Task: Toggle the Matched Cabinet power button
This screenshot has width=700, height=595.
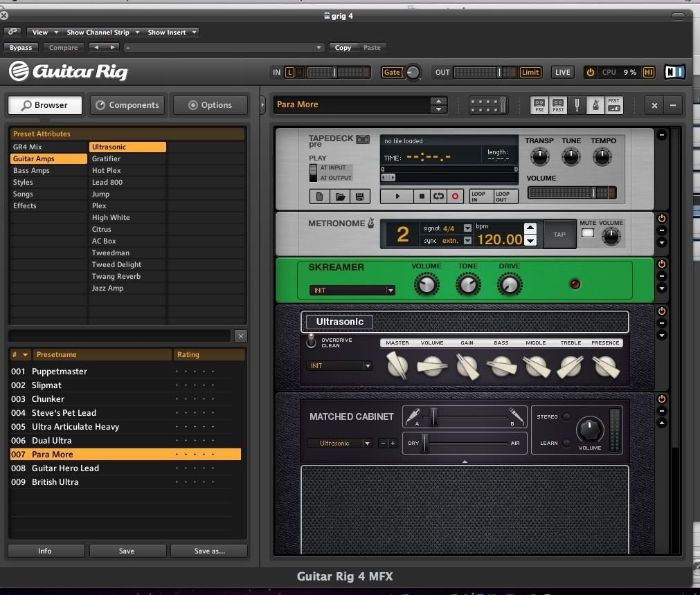Action: tap(662, 399)
